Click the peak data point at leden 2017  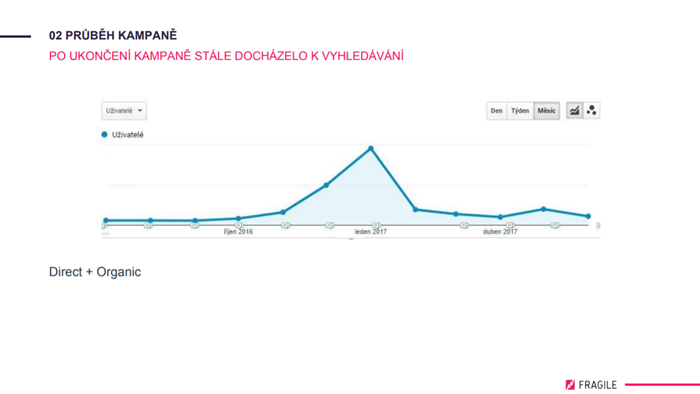click(x=371, y=149)
